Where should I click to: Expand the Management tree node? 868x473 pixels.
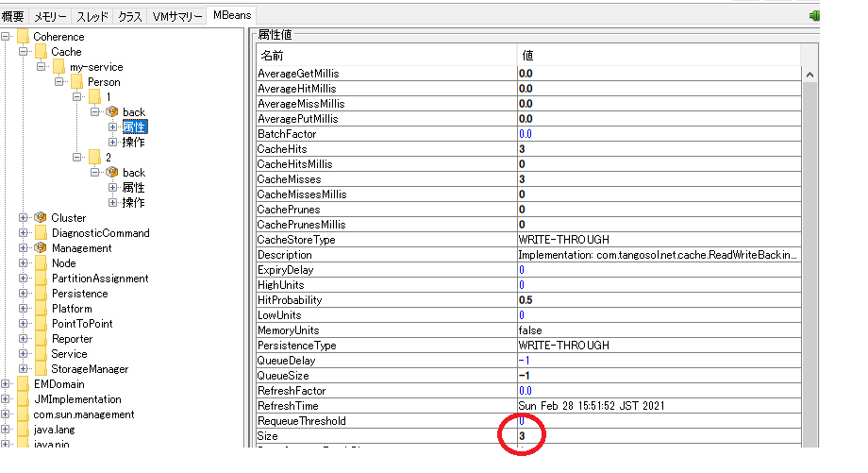(24, 247)
